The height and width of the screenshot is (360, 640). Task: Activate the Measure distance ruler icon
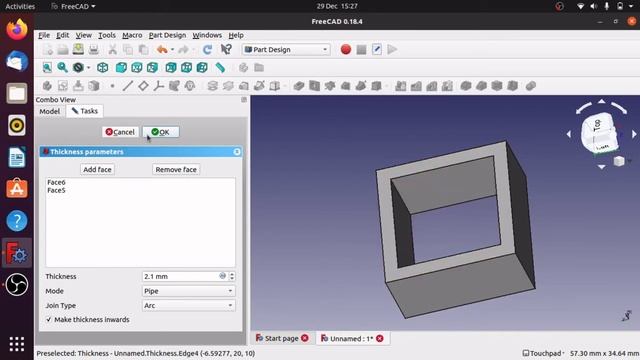[x=220, y=67]
